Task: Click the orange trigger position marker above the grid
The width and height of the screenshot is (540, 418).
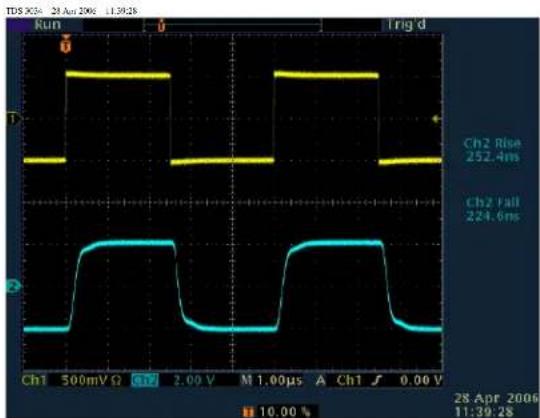Action: pos(65,44)
